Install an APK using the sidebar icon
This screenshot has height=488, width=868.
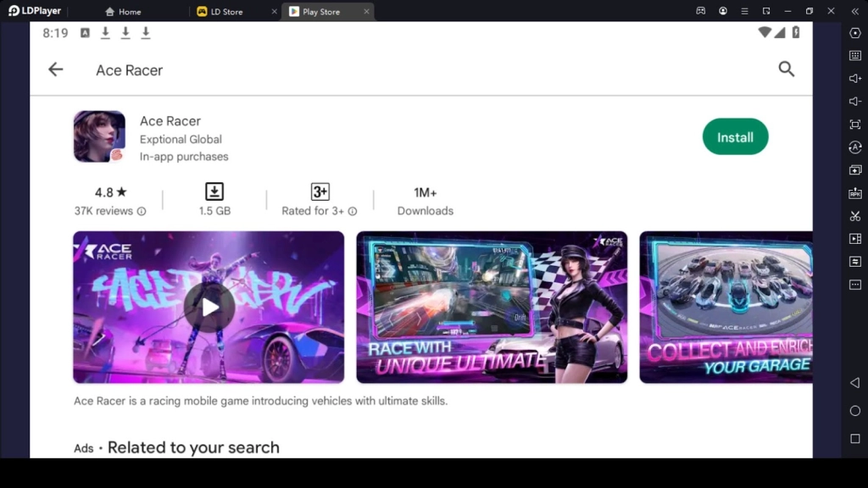point(855,193)
